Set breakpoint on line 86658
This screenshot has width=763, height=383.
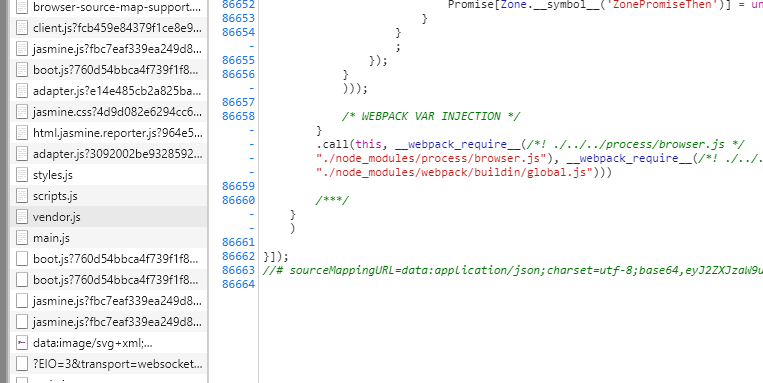238,116
